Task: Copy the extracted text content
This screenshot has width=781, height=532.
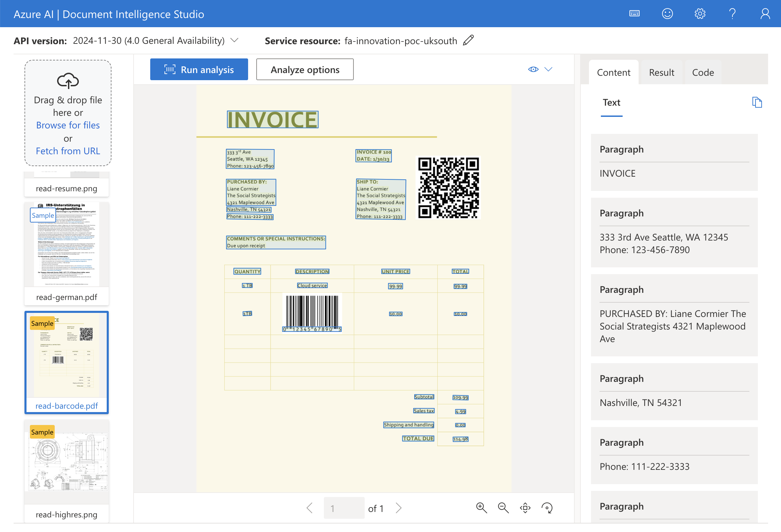Action: pos(757,102)
